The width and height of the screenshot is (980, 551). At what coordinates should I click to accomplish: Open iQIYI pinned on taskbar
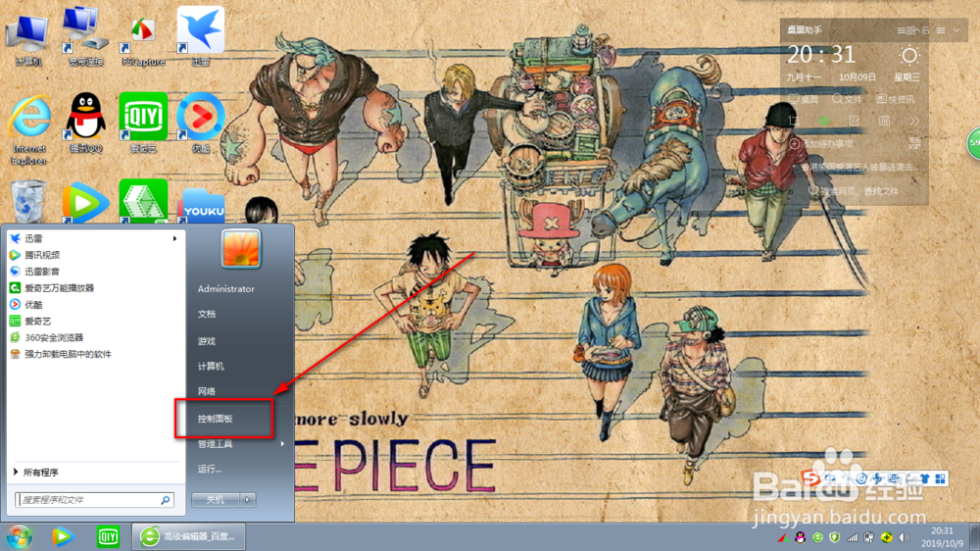[108, 536]
